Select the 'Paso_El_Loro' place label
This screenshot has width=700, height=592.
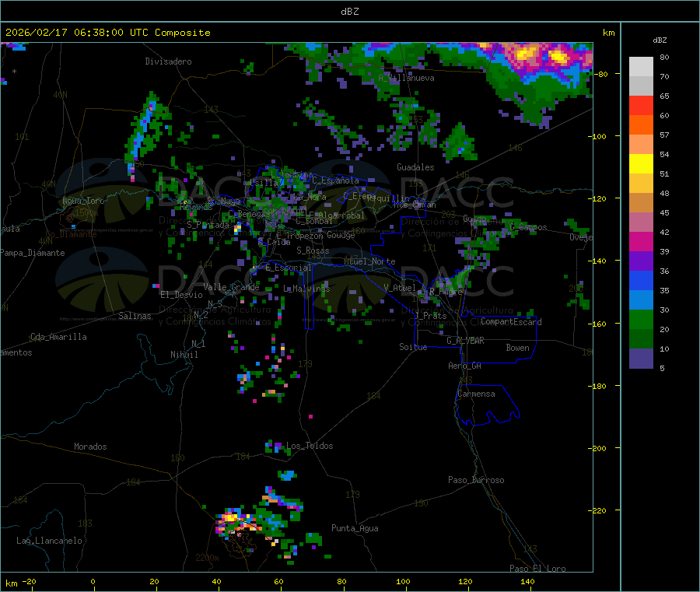pyautogui.click(x=537, y=569)
